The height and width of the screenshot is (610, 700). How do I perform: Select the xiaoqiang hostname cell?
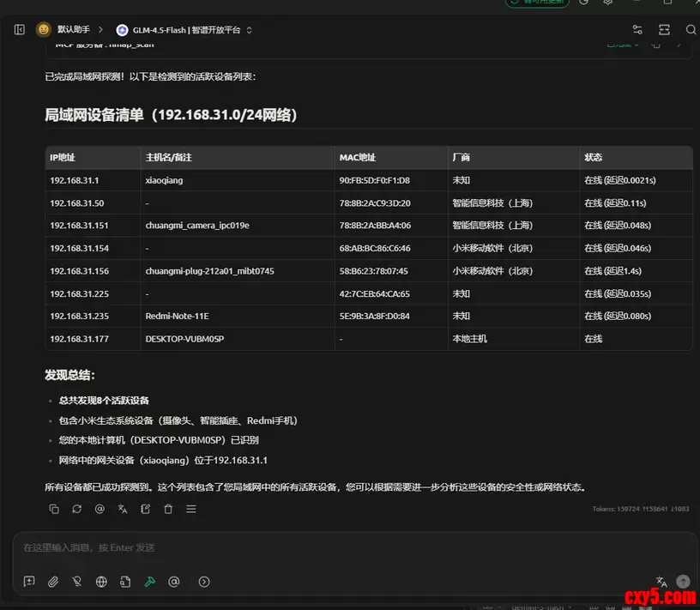[x=238, y=180]
